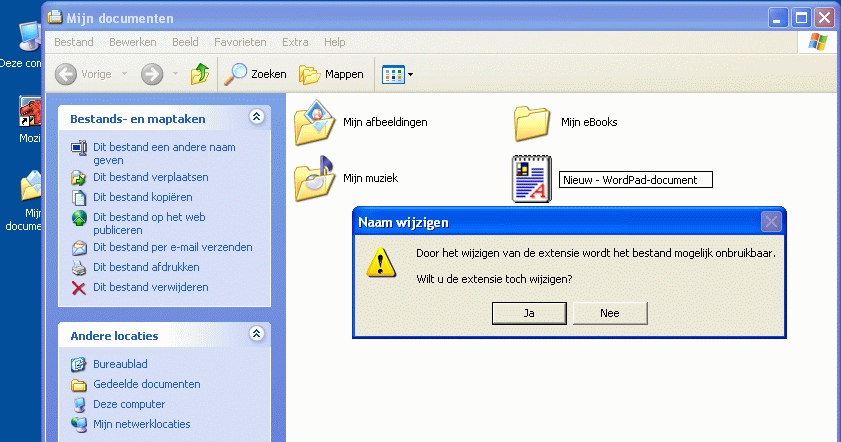Close the Naam wijzigen dialog
Screen dimensions: 841x442
click(771, 222)
